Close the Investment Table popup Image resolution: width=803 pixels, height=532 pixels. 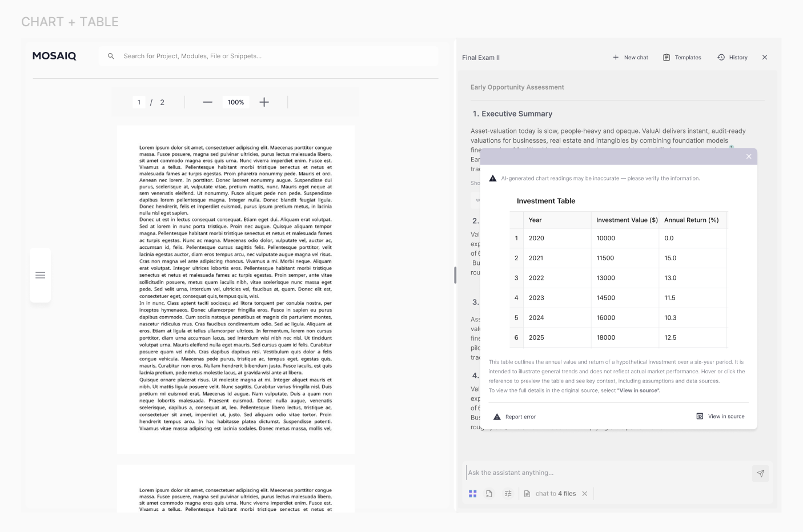749,156
